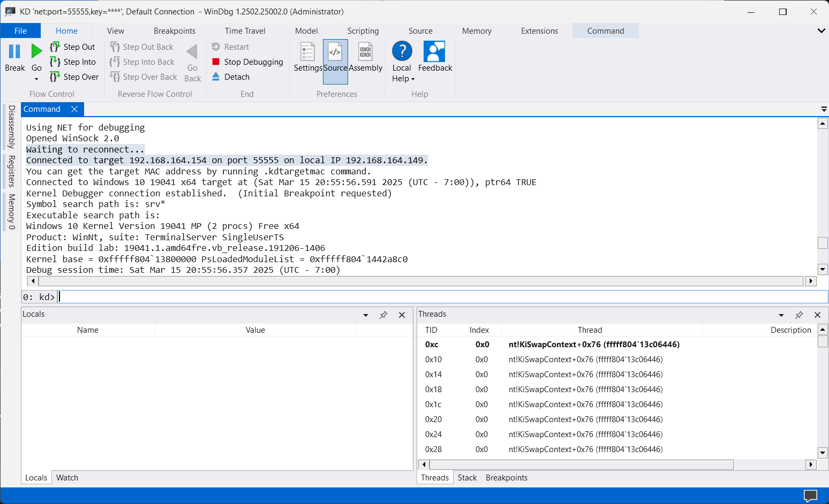Click the Detach icon in the End group

tap(216, 77)
